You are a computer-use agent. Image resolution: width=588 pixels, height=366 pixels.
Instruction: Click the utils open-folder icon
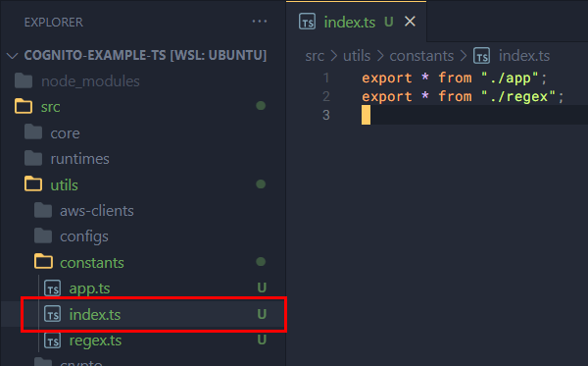(33, 183)
